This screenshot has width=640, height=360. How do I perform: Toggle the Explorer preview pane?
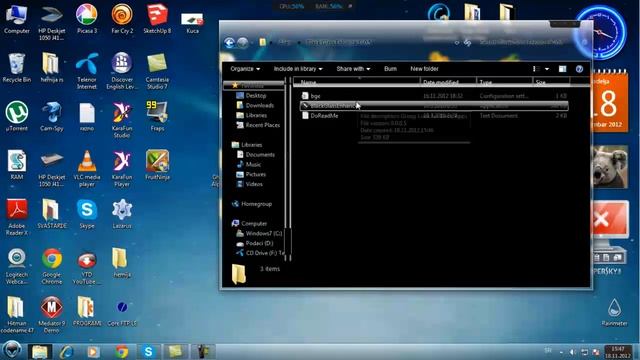click(x=562, y=69)
